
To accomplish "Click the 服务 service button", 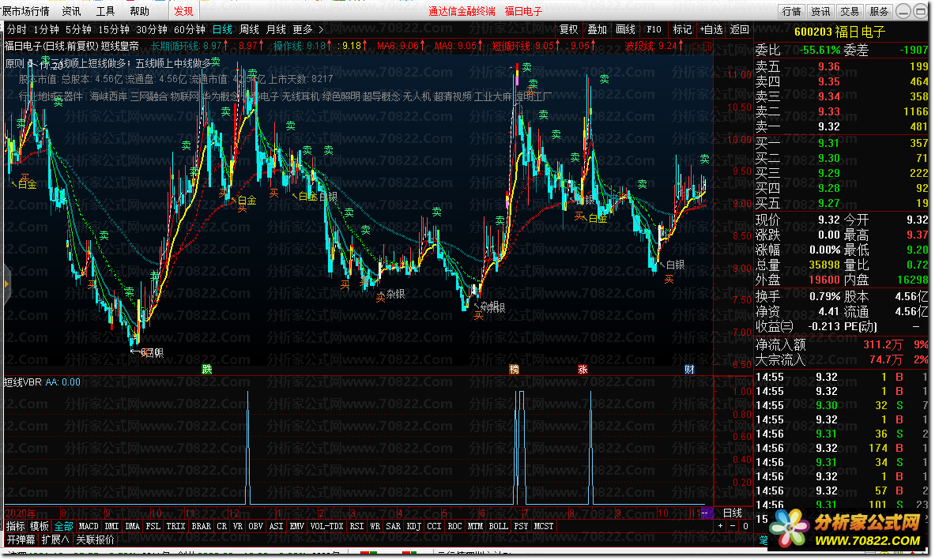I will (x=879, y=11).
